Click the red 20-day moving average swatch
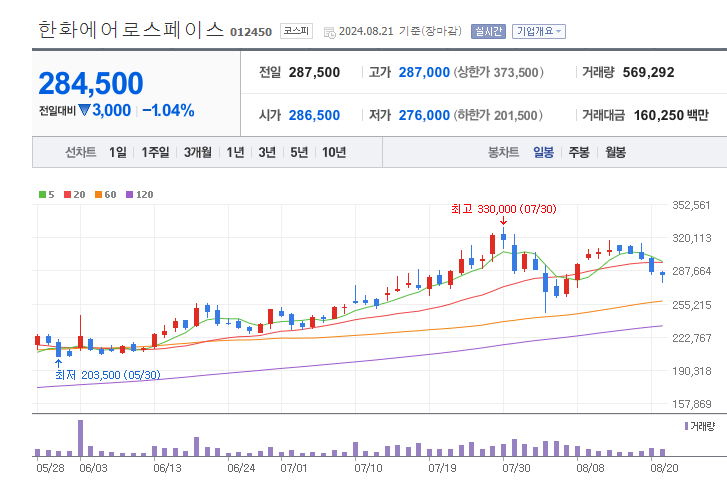 [x=67, y=195]
